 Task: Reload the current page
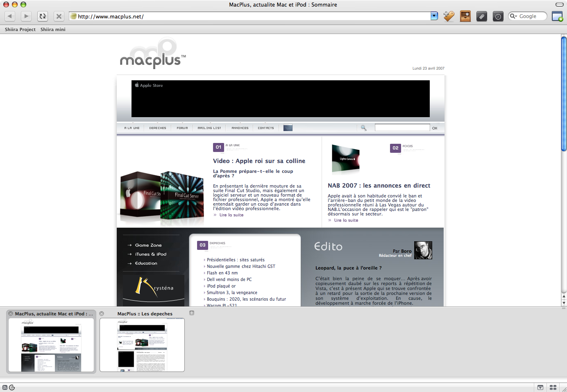coord(43,16)
